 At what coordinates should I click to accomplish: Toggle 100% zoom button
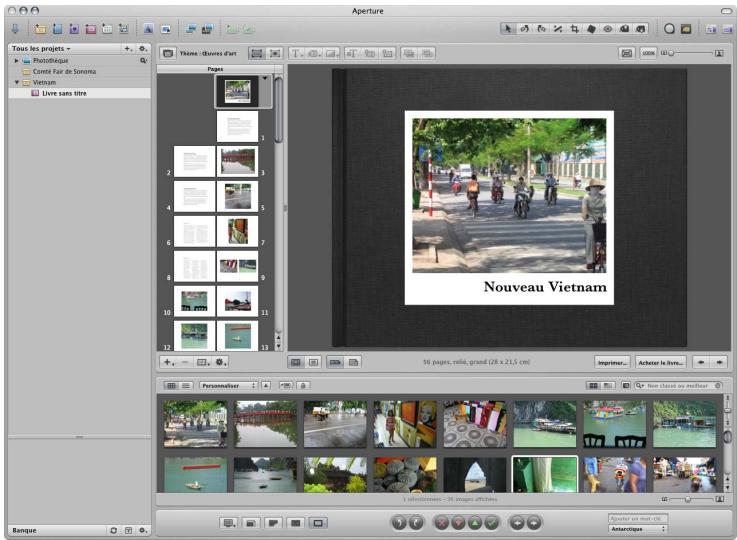pyautogui.click(x=649, y=53)
